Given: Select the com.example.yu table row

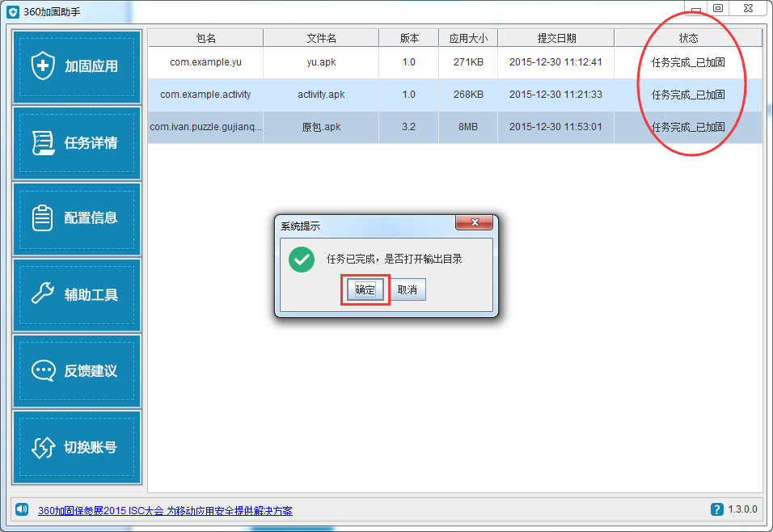Looking at the screenshot, I should click(455, 62).
